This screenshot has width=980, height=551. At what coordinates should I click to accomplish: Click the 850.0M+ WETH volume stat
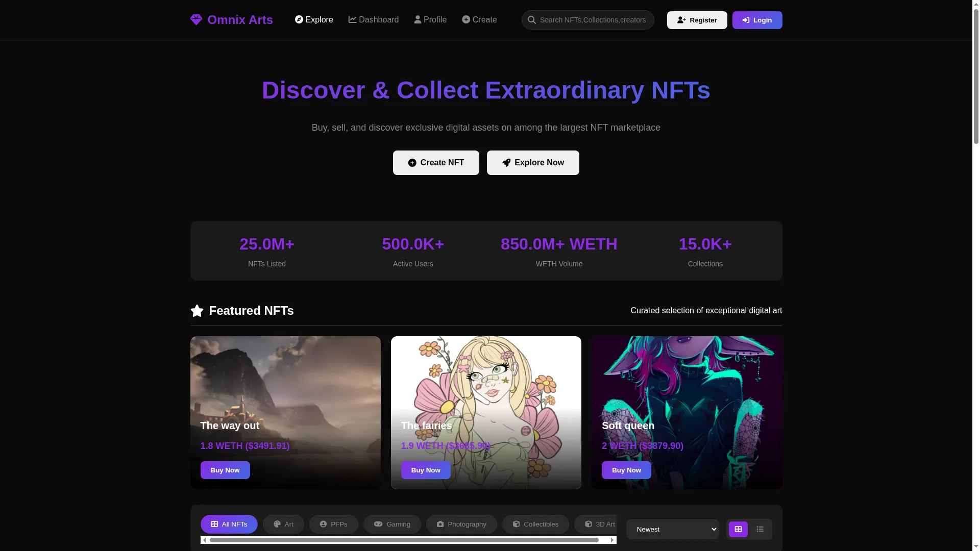pos(559,251)
